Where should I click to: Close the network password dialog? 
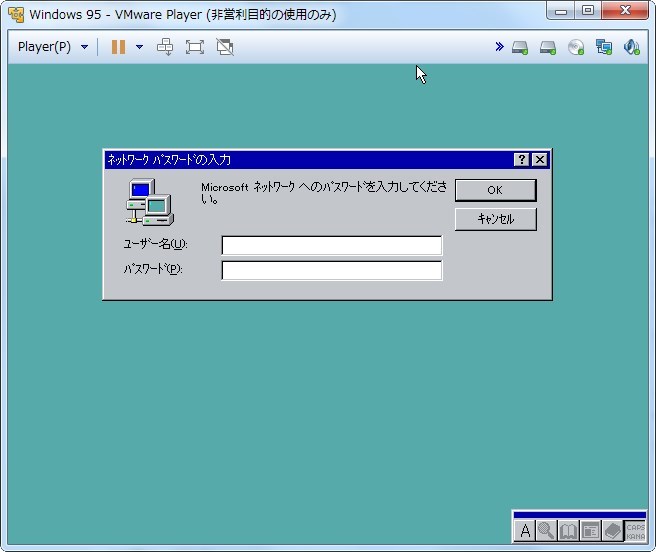540,159
